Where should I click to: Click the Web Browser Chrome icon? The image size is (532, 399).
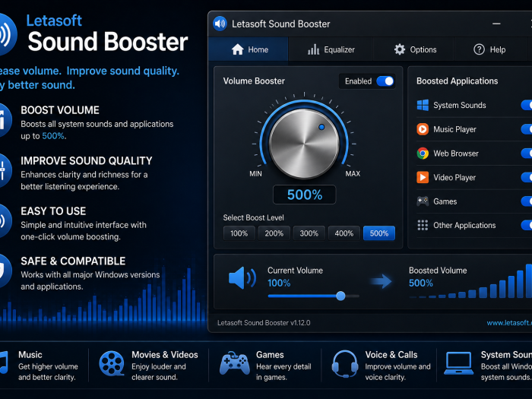423,154
